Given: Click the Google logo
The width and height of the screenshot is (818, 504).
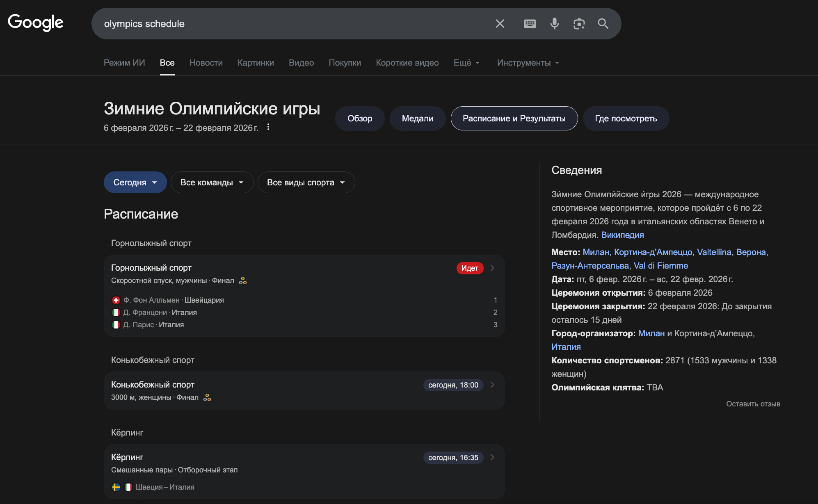Looking at the screenshot, I should click(36, 23).
